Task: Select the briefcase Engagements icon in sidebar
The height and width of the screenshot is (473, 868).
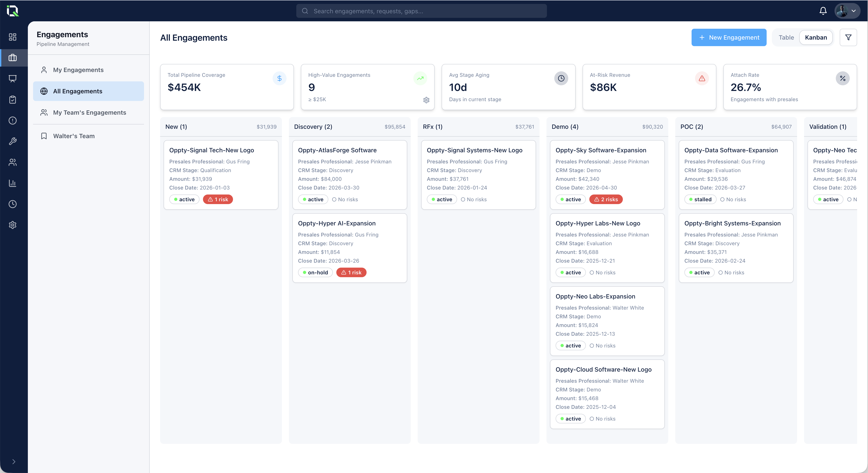Action: click(x=13, y=58)
